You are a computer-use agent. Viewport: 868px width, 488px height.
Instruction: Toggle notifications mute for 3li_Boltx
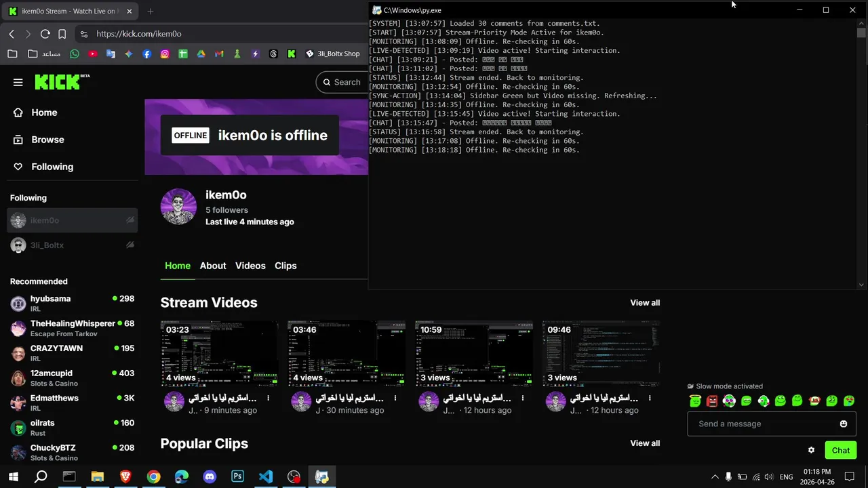tap(130, 245)
